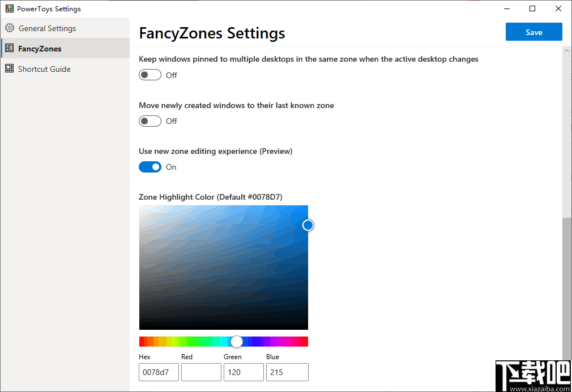Screen dimensions: 572x392
Task: Click the hue slider handle
Action: tap(237, 342)
